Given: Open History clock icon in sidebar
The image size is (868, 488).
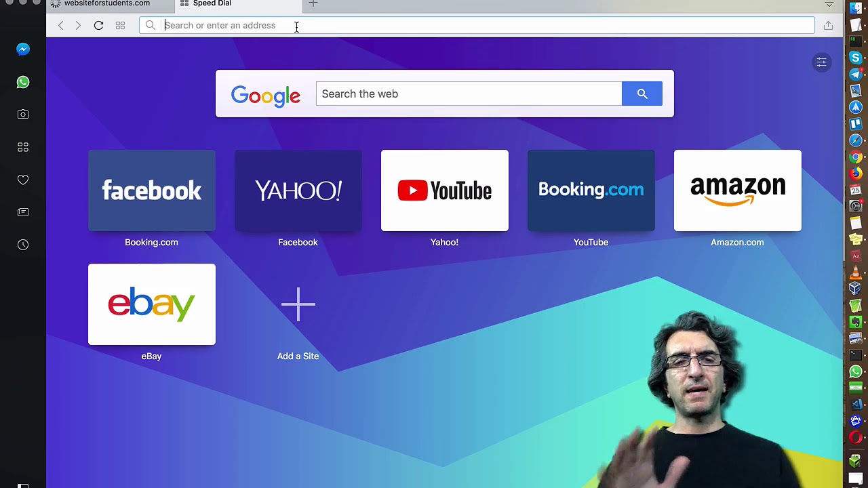Looking at the screenshot, I should (x=23, y=245).
